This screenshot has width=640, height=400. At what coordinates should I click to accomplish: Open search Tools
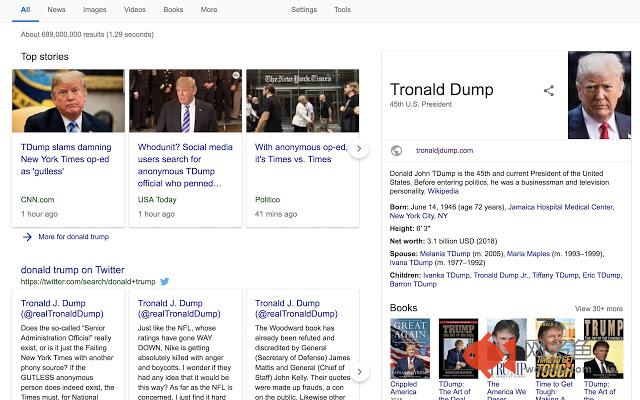coord(342,9)
